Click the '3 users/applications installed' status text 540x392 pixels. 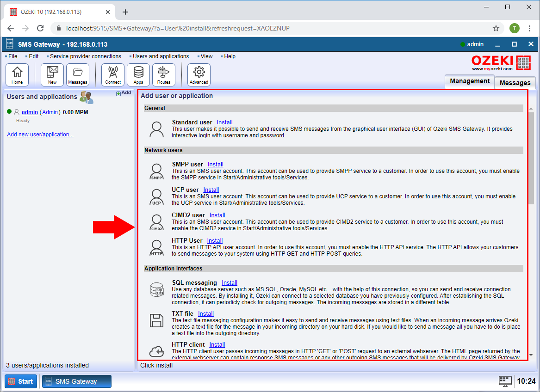(48, 366)
